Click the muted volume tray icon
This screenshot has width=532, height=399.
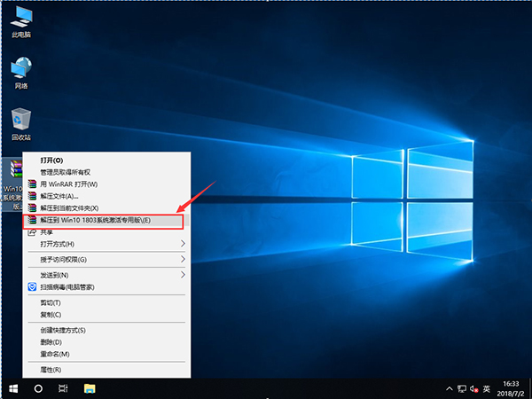[474, 389]
